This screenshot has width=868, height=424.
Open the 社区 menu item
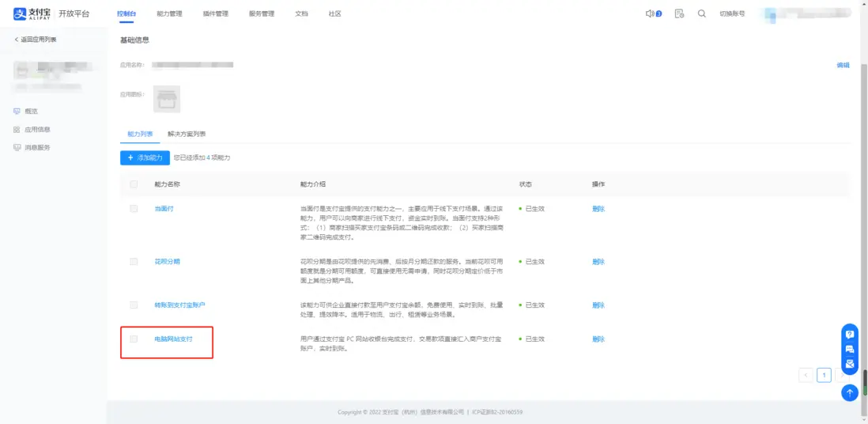tap(335, 14)
